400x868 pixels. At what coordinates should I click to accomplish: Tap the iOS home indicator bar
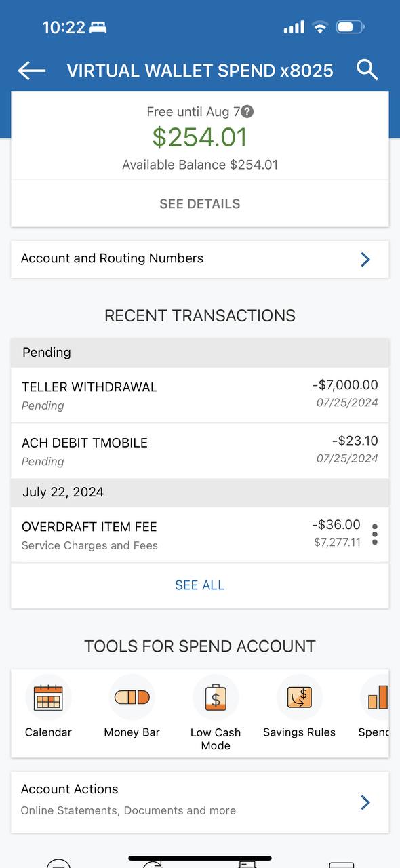coord(200,859)
